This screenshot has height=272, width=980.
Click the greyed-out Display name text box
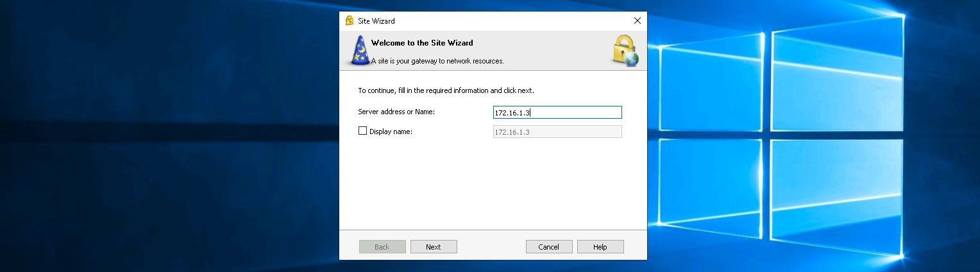[x=557, y=132]
